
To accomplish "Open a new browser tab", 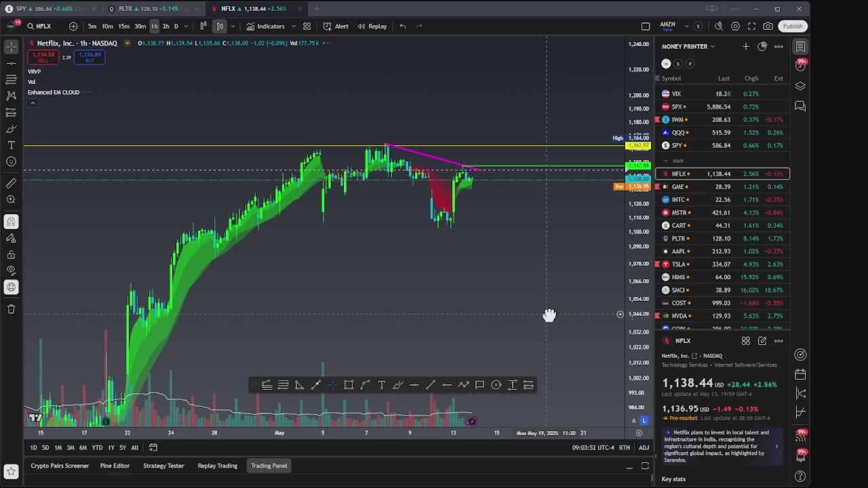I will pos(317,9).
